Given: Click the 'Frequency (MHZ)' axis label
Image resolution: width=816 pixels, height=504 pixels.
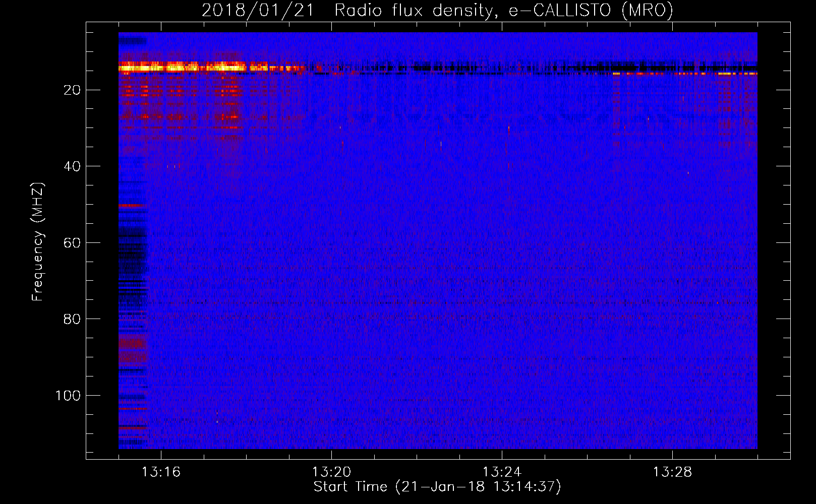Looking at the screenshot, I should (x=38, y=241).
